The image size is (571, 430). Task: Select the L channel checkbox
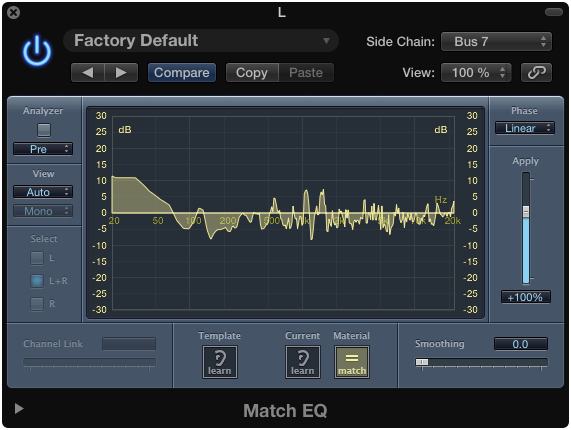[37, 258]
